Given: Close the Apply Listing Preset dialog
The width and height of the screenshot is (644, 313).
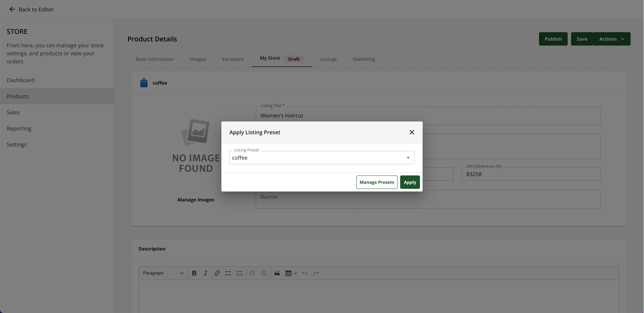Looking at the screenshot, I should (x=412, y=132).
